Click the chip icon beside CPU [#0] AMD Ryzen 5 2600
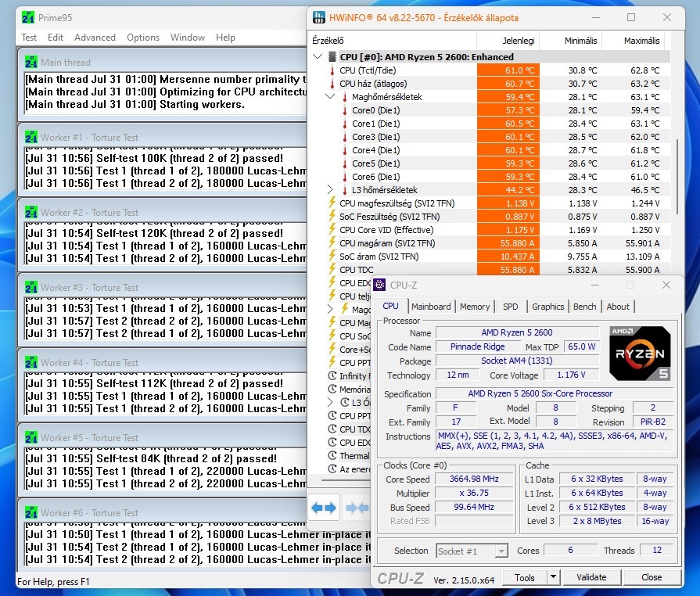700x596 pixels. pos(332,56)
